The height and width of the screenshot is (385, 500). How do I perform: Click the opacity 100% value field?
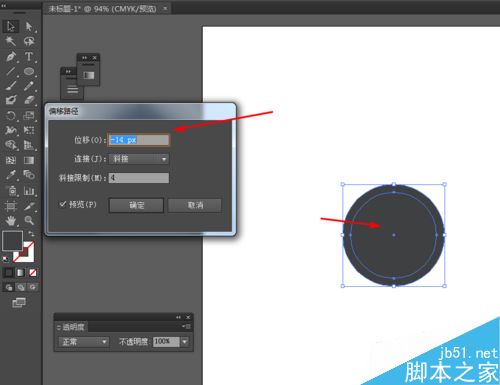166,342
